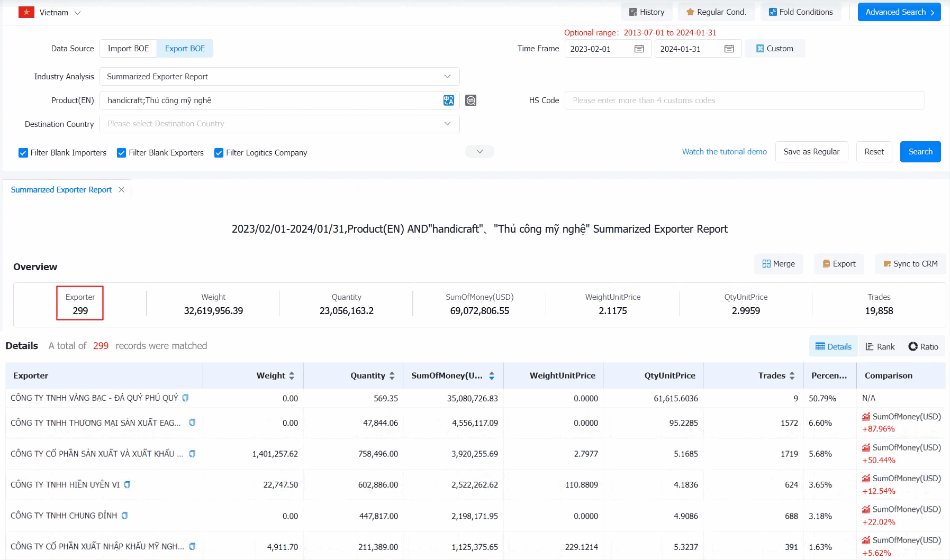Click the translate icon in Product field
Screen dimensions: 950x560
tap(448, 100)
